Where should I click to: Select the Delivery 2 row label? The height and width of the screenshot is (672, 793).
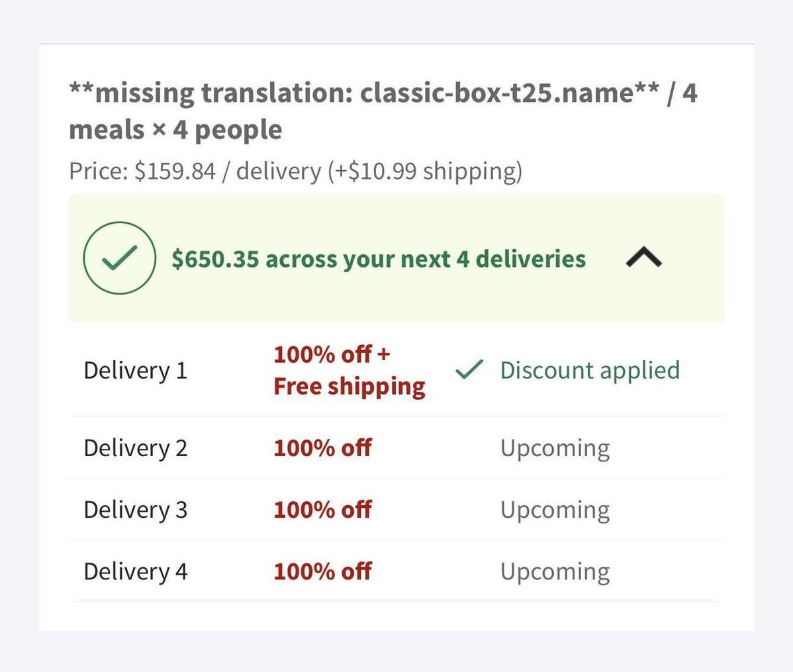pos(135,448)
